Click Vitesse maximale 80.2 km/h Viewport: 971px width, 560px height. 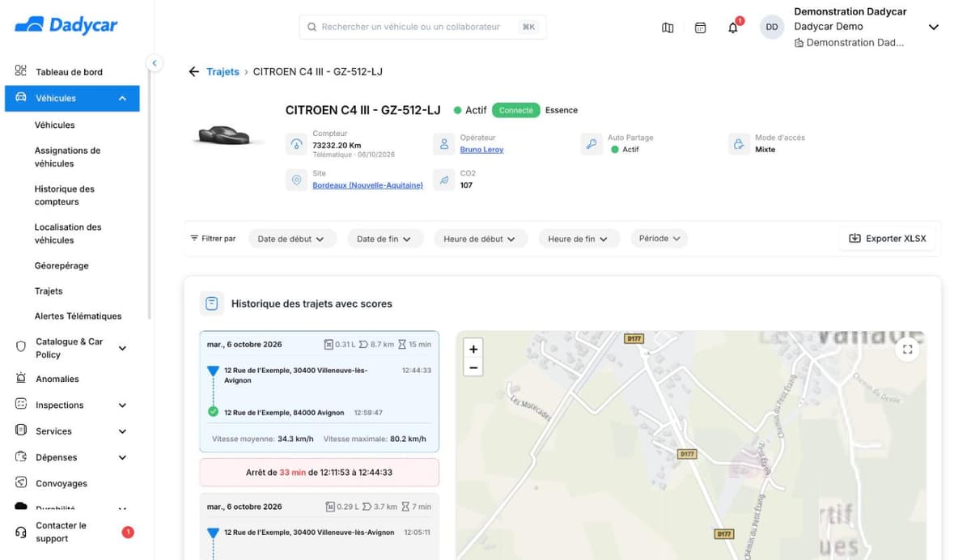click(375, 439)
